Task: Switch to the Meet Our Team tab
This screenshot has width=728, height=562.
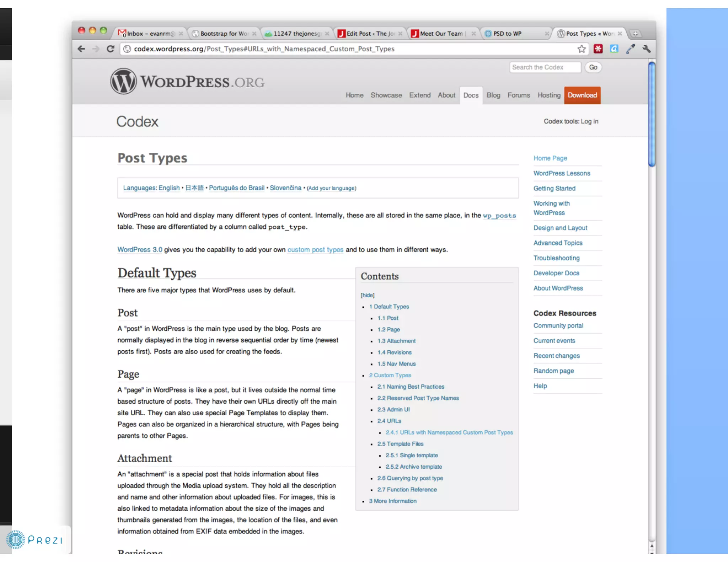Action: click(x=443, y=33)
